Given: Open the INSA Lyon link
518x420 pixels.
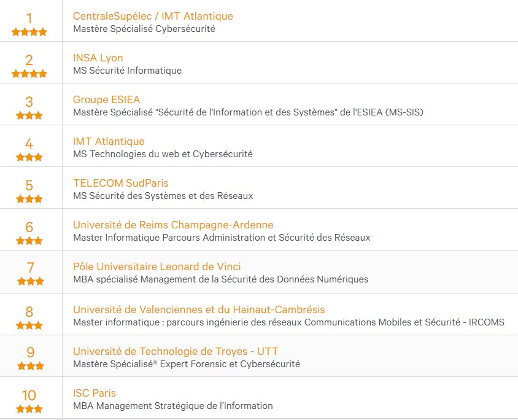Looking at the screenshot, I should (98, 58).
